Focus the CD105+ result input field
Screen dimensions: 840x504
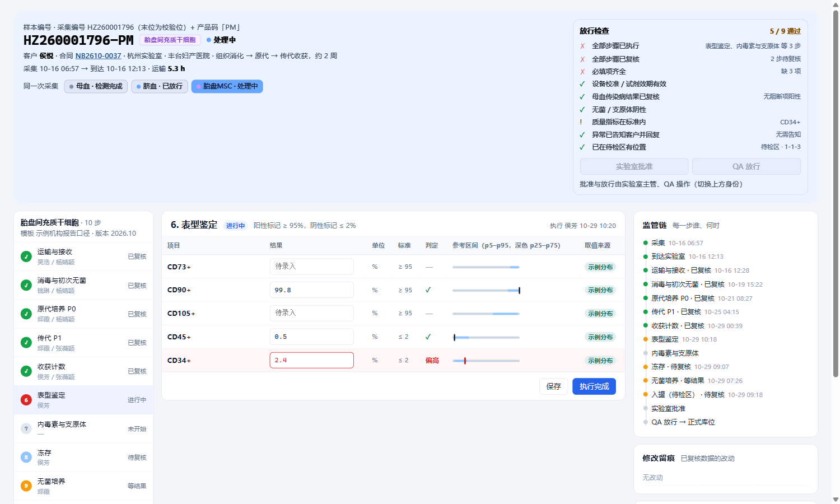point(311,313)
